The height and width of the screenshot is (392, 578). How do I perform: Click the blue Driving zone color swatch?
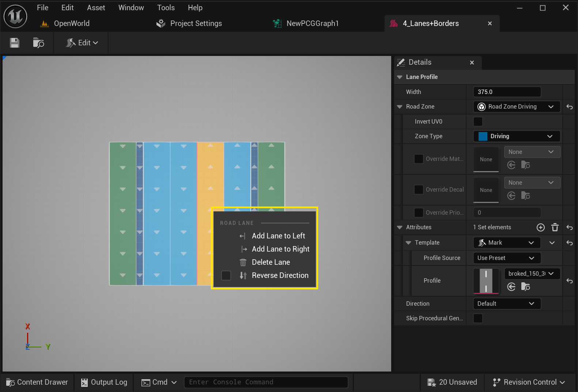483,136
